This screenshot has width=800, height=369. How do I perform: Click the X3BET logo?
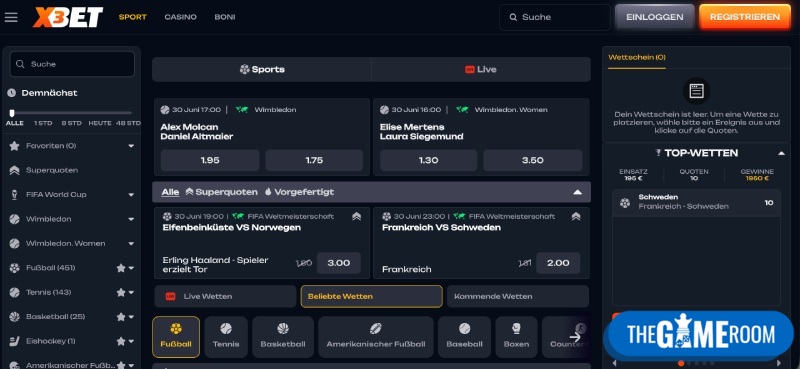[x=68, y=17]
